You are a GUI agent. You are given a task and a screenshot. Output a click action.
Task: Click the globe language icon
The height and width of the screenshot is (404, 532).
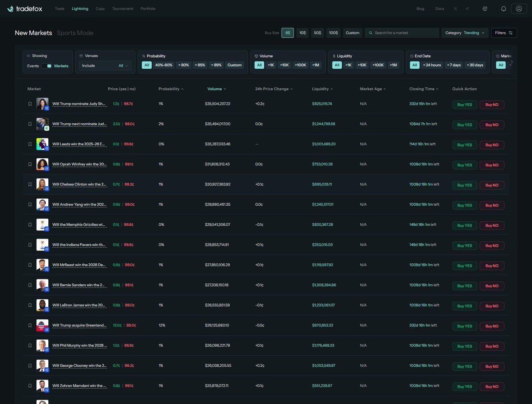click(x=485, y=8)
